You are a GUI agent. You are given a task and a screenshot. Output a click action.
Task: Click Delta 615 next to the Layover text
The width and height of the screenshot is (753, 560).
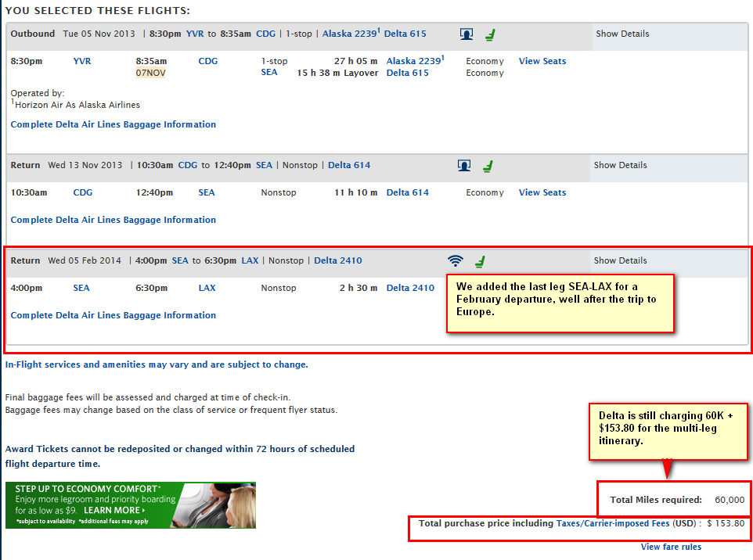(408, 73)
